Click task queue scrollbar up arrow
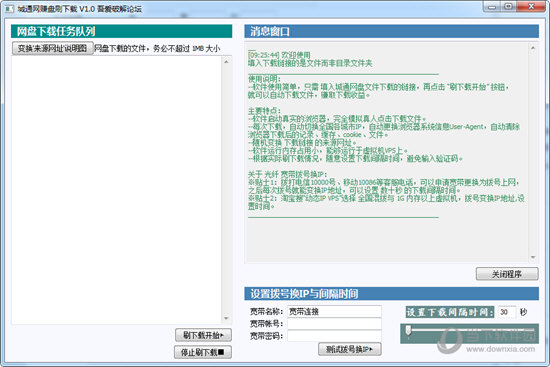The height and width of the screenshot is (367, 550). [x=226, y=62]
